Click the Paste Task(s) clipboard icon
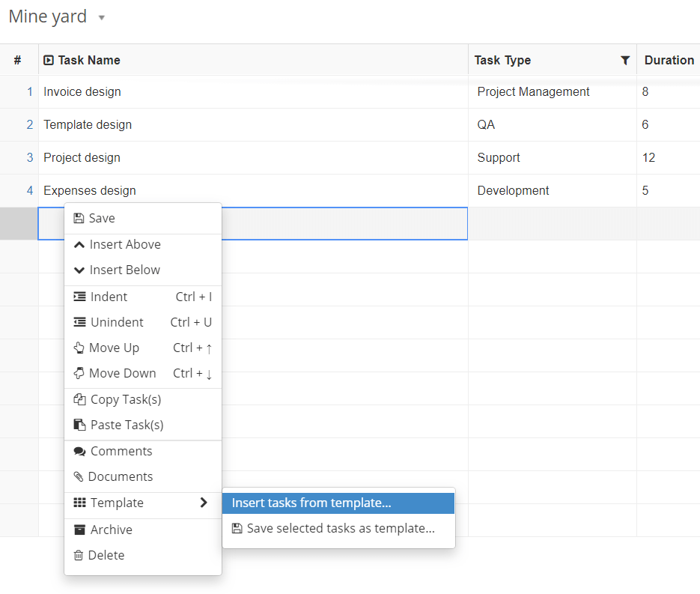This screenshot has height=594, width=700. tap(79, 425)
